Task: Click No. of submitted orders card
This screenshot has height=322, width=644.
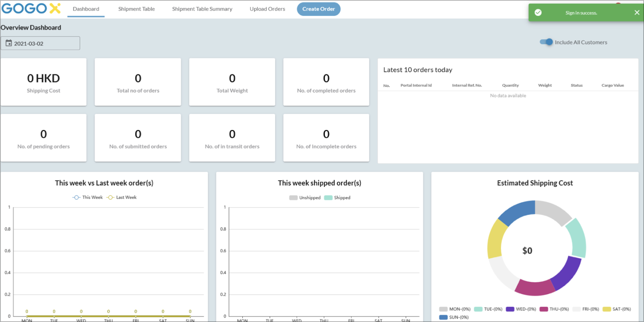Action: coord(138,138)
